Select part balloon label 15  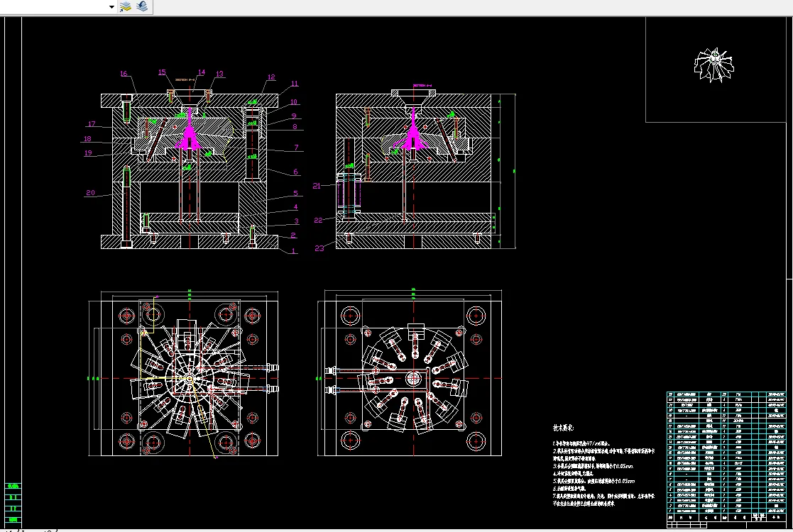click(162, 72)
